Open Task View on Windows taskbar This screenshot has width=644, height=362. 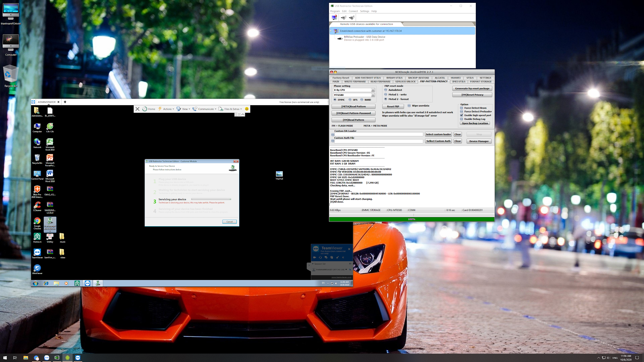click(15, 358)
